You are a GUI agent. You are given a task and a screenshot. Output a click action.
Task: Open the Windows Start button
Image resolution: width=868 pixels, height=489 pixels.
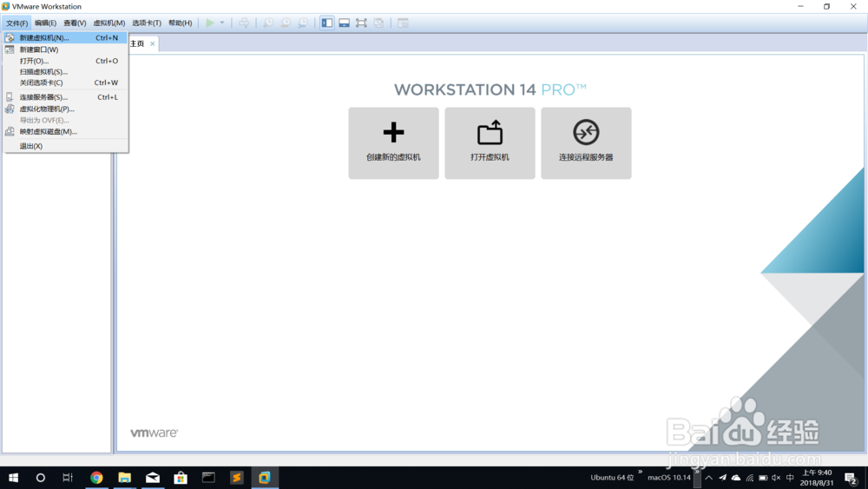pos(13,478)
